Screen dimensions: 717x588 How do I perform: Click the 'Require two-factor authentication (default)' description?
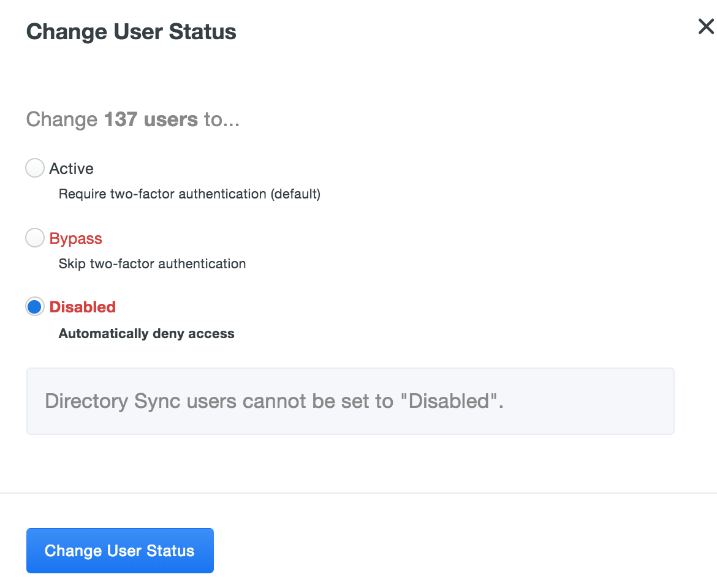(x=189, y=194)
